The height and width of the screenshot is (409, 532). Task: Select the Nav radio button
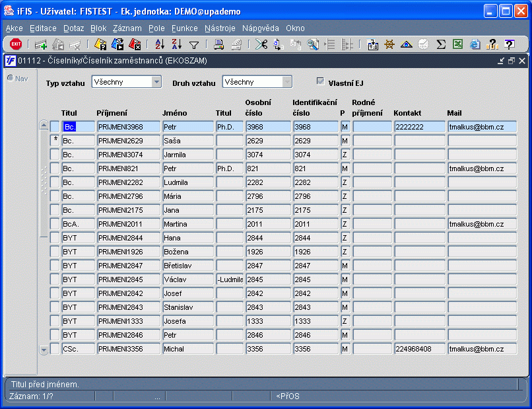coord(11,78)
